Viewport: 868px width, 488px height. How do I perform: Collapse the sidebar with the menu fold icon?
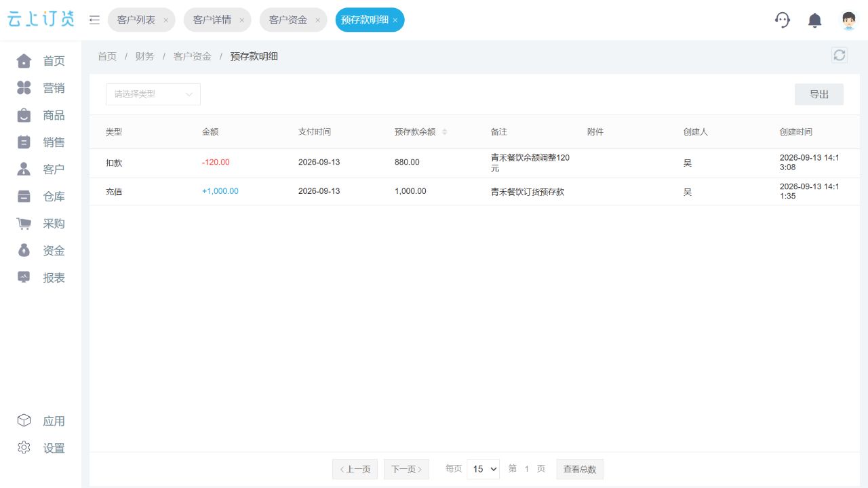click(x=95, y=20)
